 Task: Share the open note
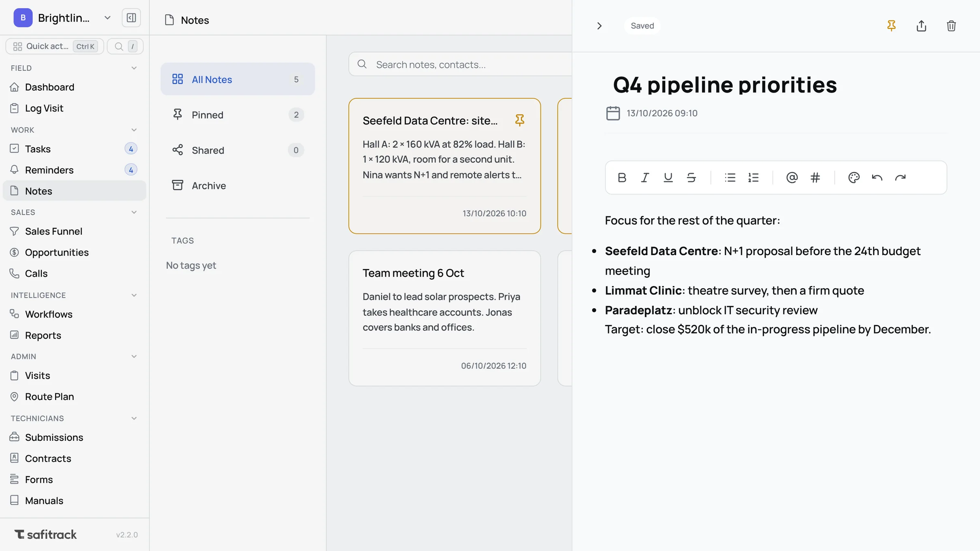click(921, 26)
